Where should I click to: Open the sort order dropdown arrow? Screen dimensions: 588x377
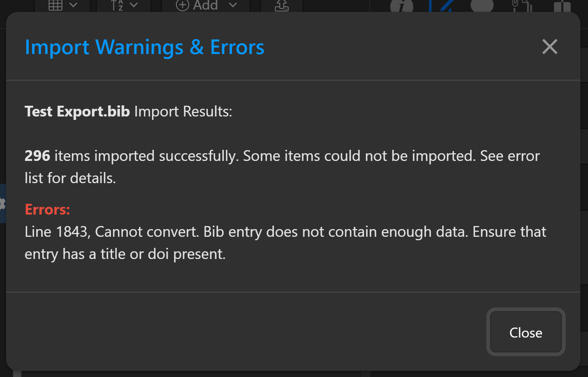tap(134, 5)
